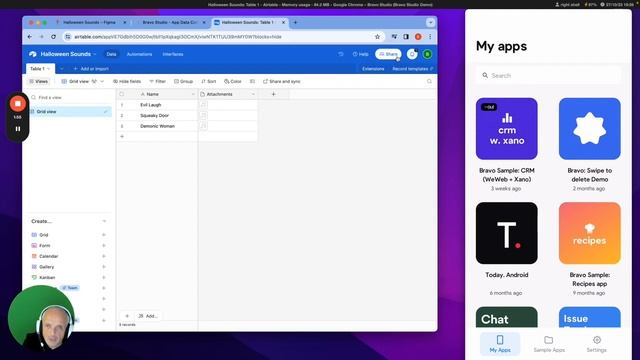Switch to the Bravo Studio App Data tab
This screenshot has width=640, height=360.
pos(169,22)
